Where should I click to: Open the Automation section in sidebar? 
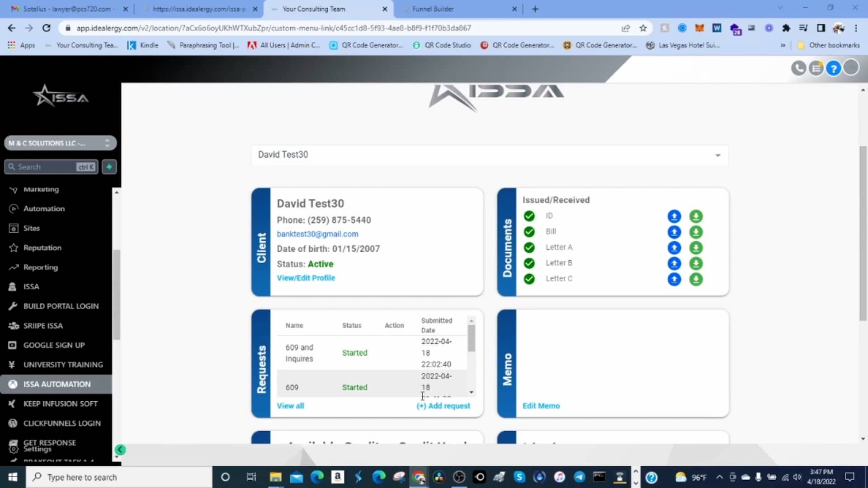pos(44,208)
